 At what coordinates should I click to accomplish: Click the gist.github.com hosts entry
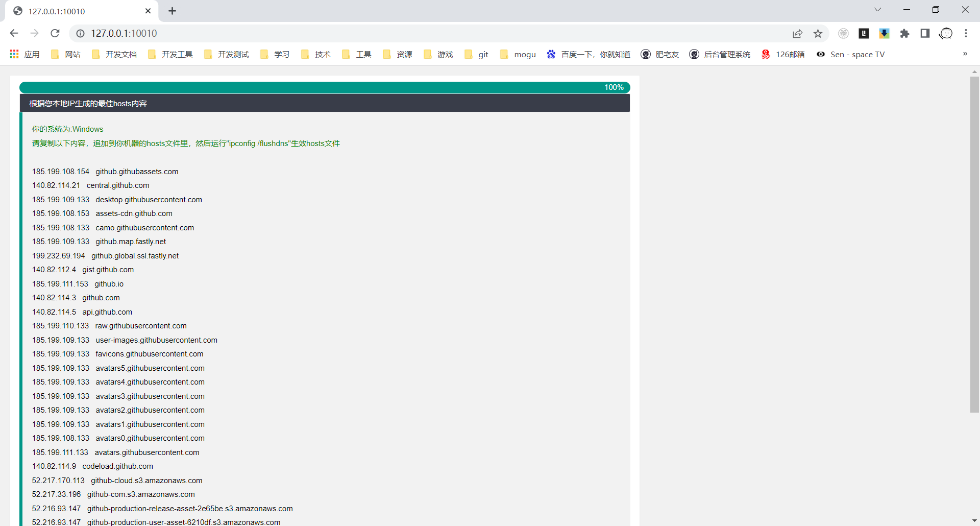[83, 270]
